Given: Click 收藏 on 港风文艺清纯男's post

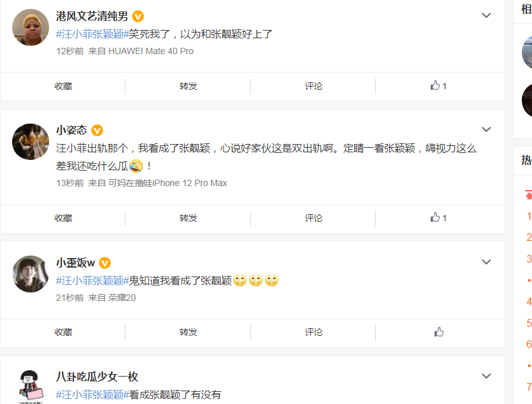Looking at the screenshot, I should [63, 86].
